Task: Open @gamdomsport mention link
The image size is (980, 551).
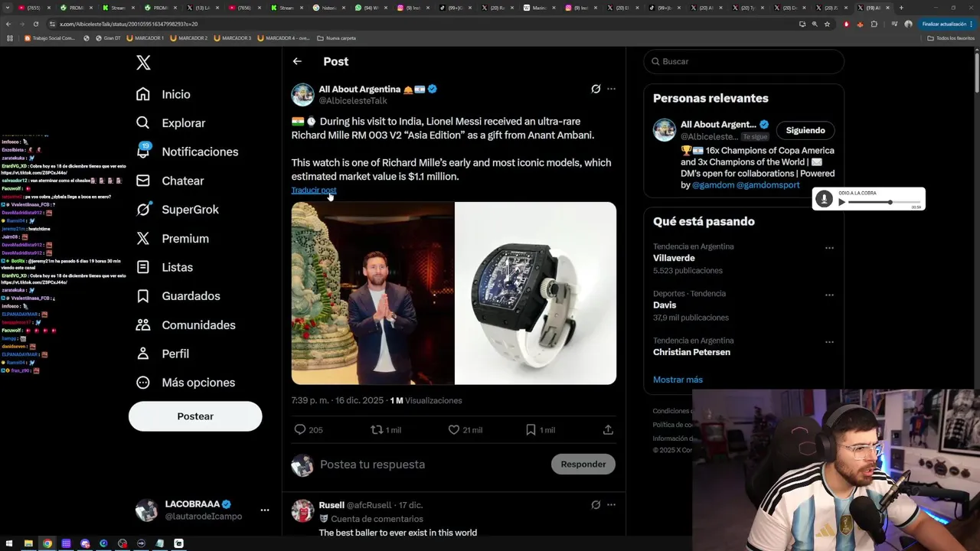Action: (x=767, y=185)
